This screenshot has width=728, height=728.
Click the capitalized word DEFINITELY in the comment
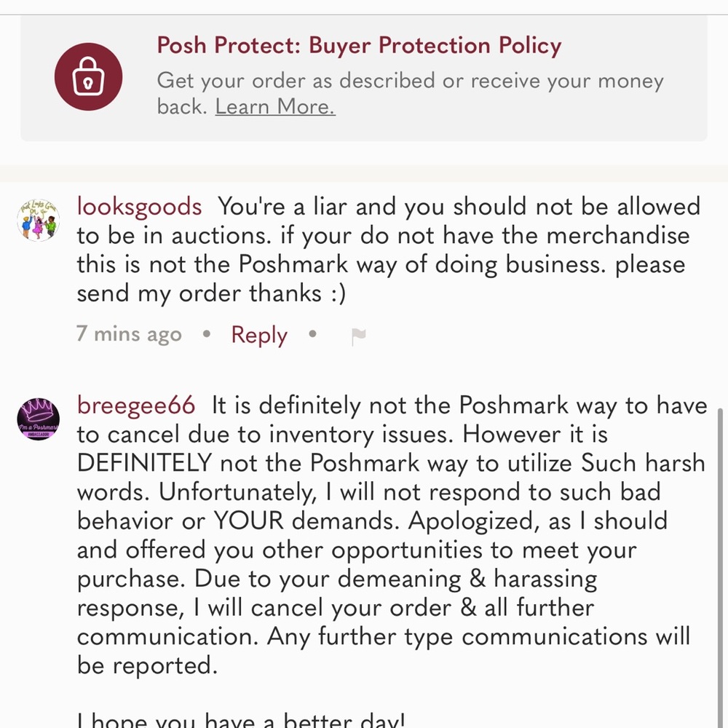tap(144, 463)
